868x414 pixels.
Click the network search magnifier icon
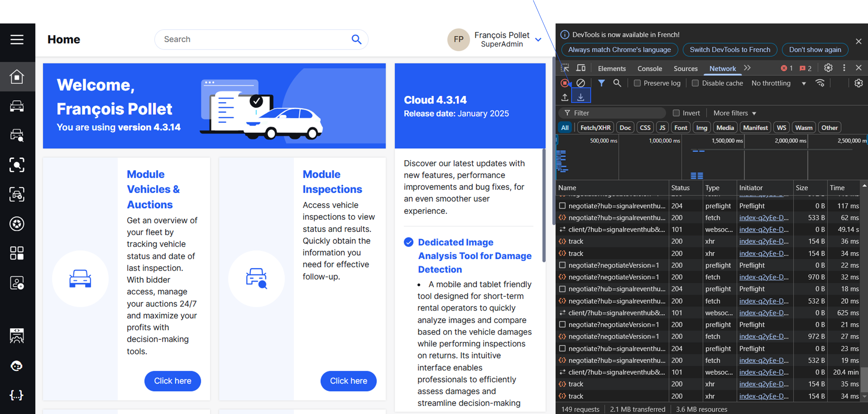617,83
